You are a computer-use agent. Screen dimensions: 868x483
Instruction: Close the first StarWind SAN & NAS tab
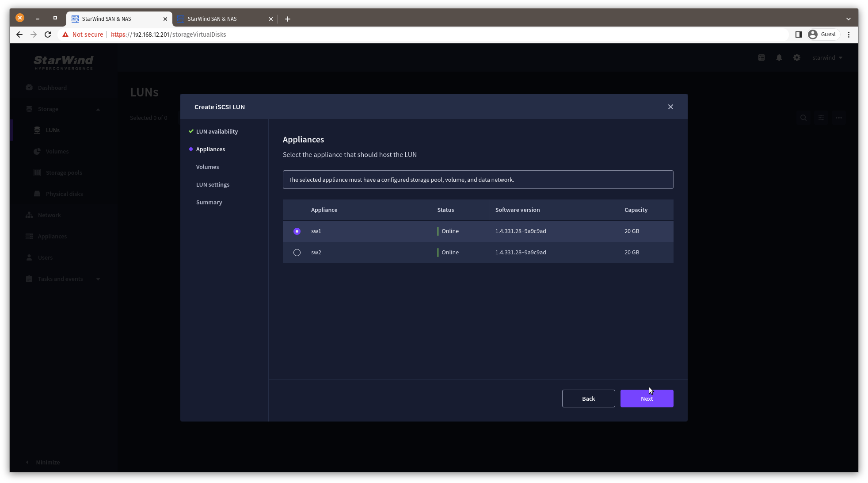165,19
